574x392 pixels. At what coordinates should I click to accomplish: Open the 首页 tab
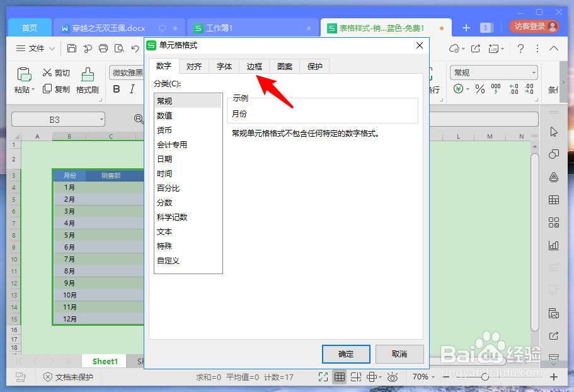coord(30,28)
